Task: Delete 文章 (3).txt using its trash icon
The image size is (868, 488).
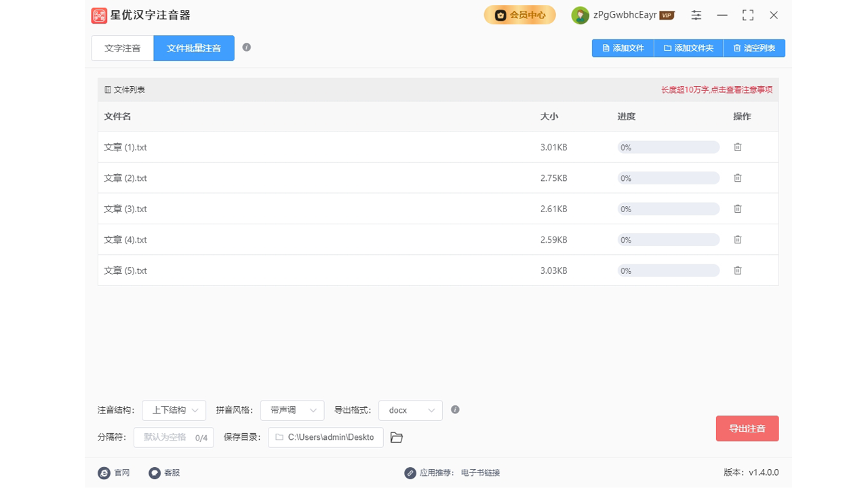Action: [x=738, y=209]
